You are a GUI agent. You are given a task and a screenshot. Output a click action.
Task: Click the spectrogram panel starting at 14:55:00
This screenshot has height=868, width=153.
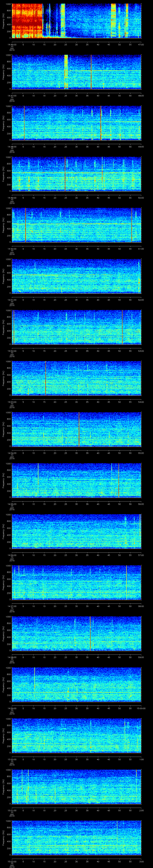tap(76, 480)
